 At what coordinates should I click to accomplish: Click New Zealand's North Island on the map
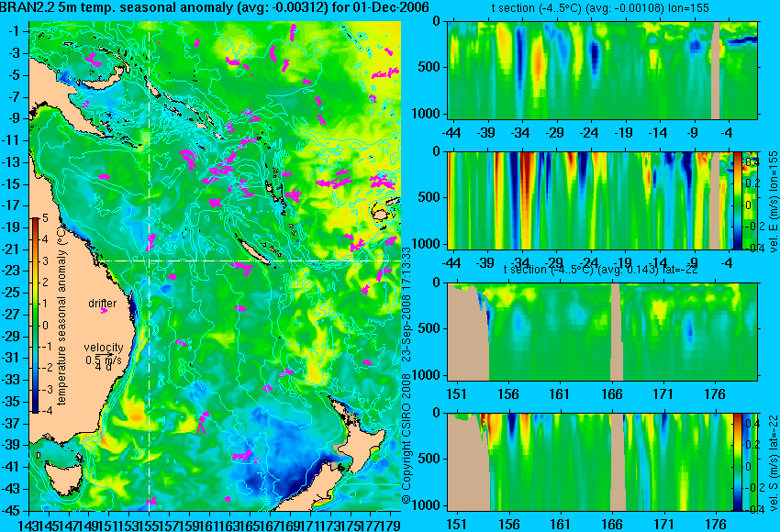[362, 442]
